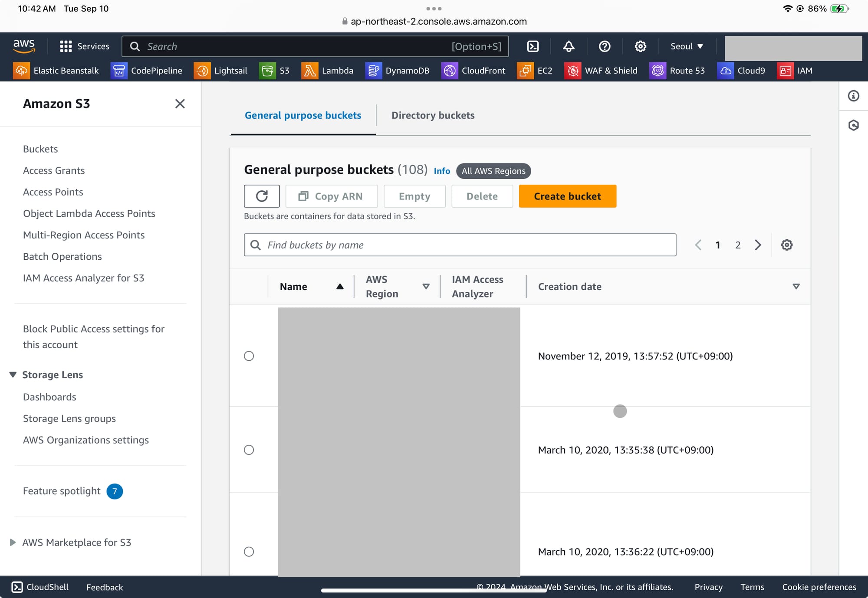Go to previous page of buckets
Image resolution: width=868 pixels, height=598 pixels.
[698, 245]
